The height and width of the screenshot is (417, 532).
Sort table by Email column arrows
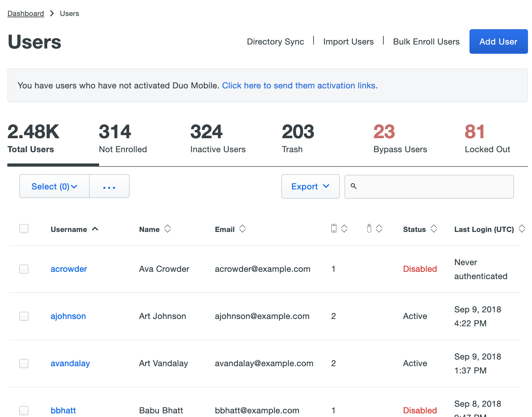242,229
